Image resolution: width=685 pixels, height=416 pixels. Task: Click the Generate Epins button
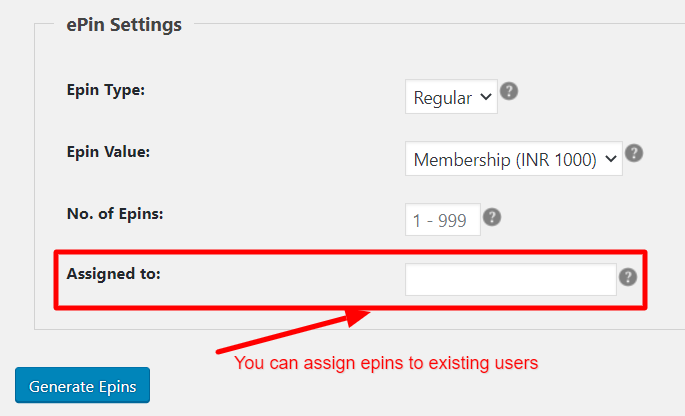pos(83,385)
